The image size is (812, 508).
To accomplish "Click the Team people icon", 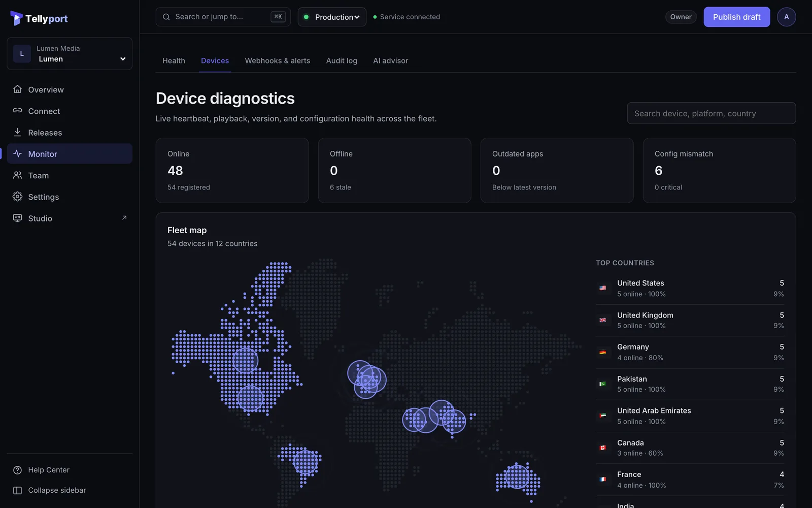I will [18, 175].
